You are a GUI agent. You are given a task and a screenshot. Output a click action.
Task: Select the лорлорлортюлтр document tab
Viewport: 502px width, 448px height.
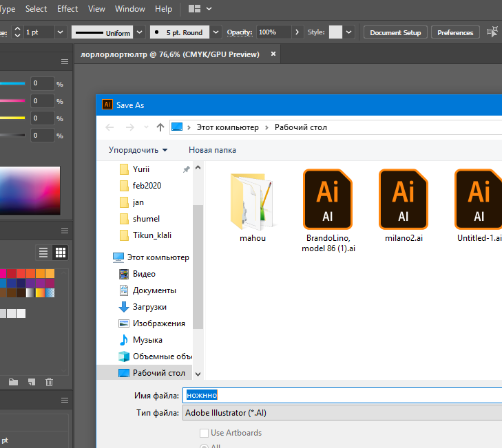coord(169,54)
